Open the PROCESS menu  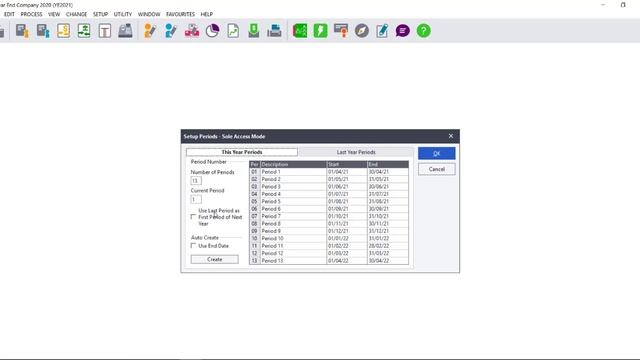click(x=31, y=14)
